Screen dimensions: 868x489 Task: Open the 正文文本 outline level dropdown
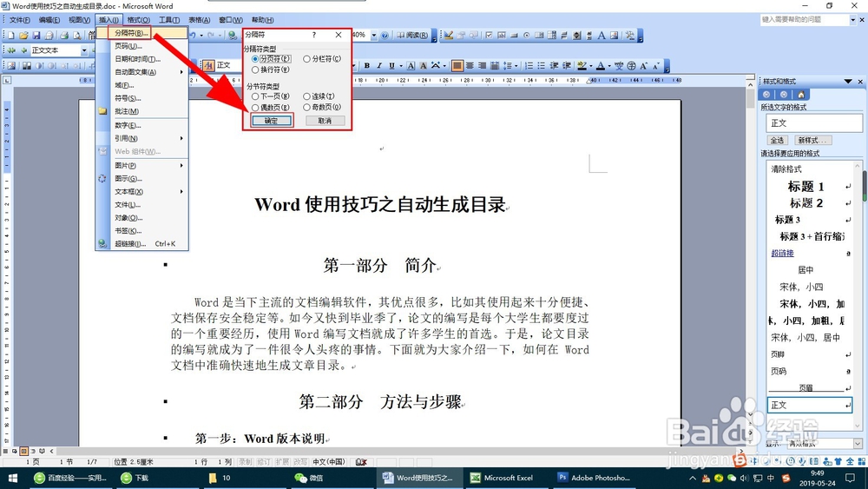point(84,50)
